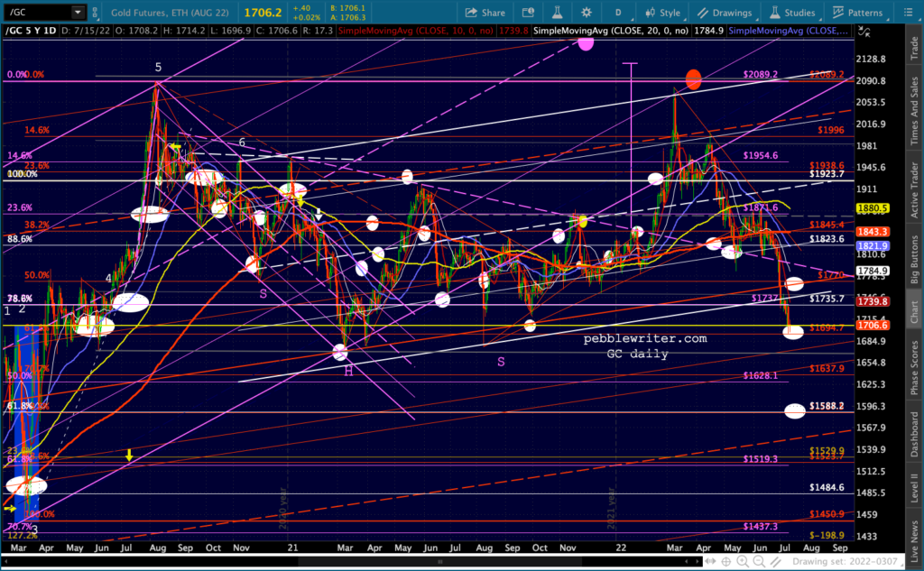This screenshot has height=571, width=924.
Task: Click the blue truncated SimpleMovingAvg label
Action: [x=789, y=31]
